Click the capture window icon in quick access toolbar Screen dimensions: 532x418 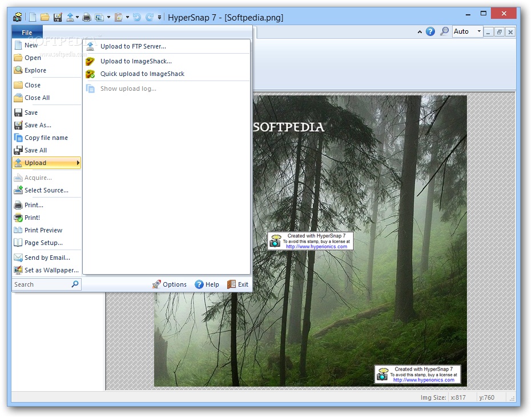[x=99, y=17]
